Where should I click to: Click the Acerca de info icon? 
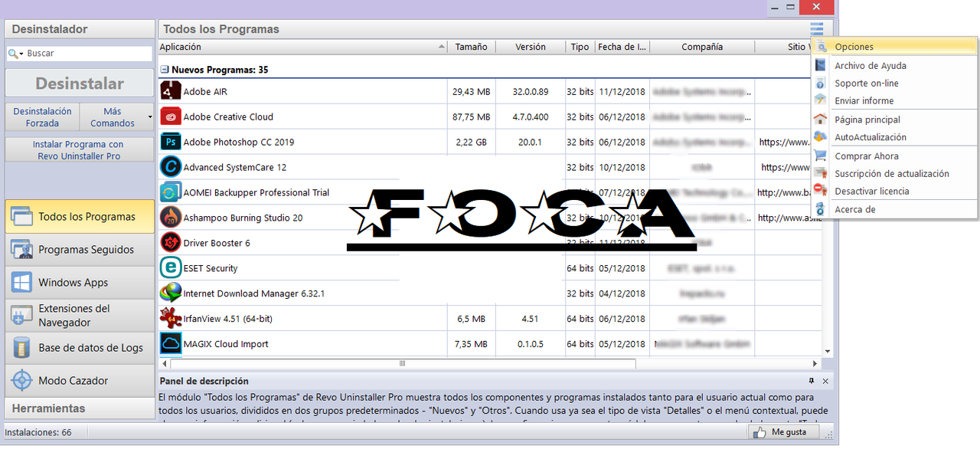[821, 209]
